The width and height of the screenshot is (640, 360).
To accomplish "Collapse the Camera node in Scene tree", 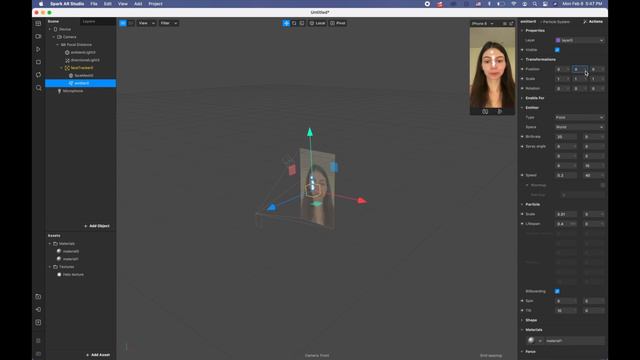I will point(53,37).
